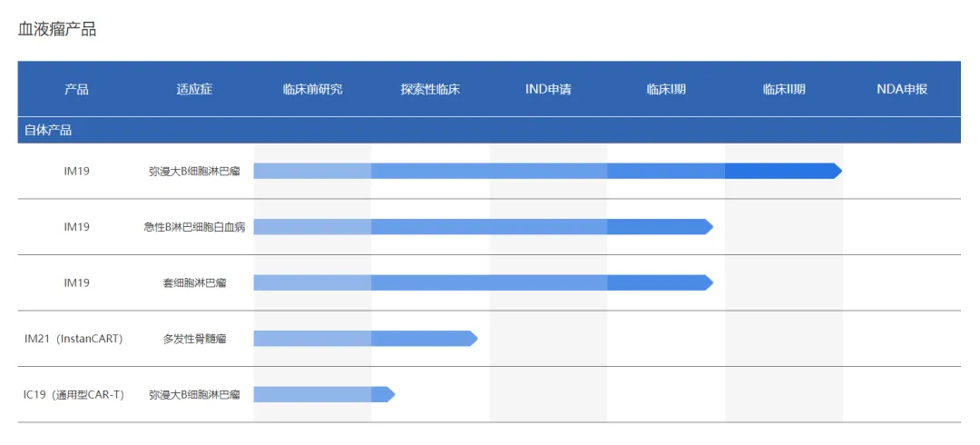Click the arrow tip of 多发性骨髓瘤 progress bar
This screenshot has height=445, width=980.
coord(472,339)
